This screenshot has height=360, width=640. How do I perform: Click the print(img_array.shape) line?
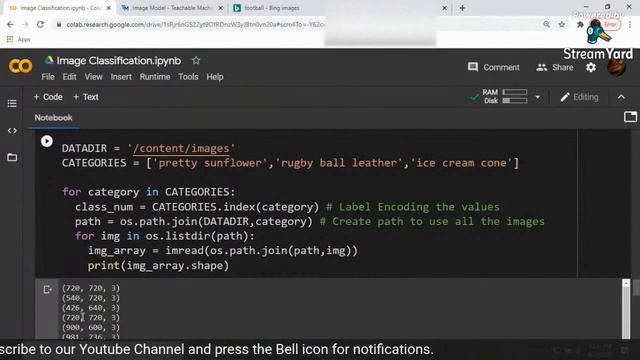click(158, 266)
